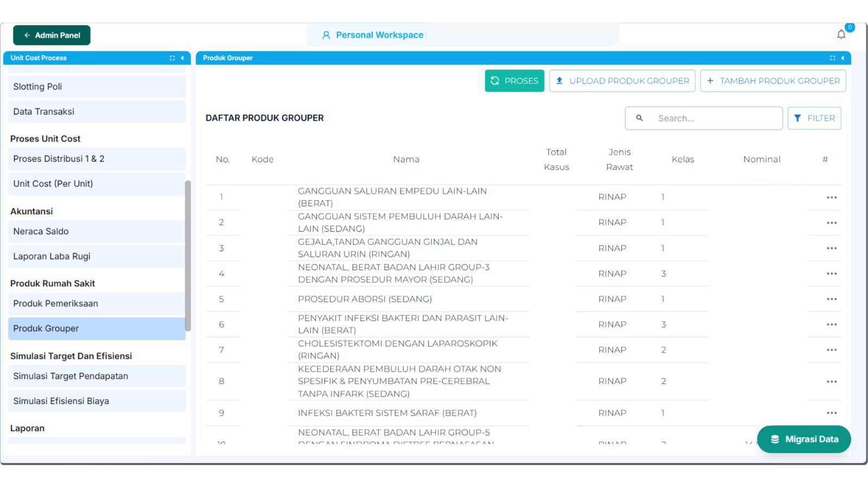Open row 4 three-dot actions menu
Screen dimensions: 868x488
(x=832, y=274)
